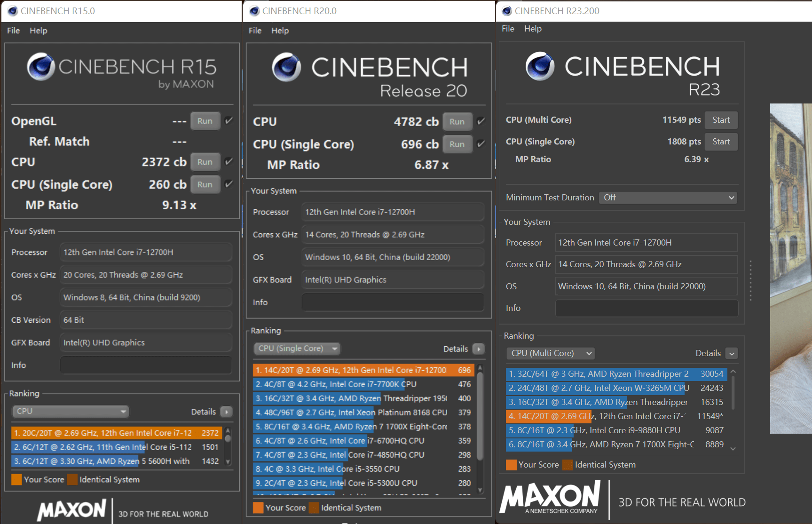The width and height of the screenshot is (812, 524).
Task: Click the orange Your Score swatch in R23
Action: click(x=511, y=465)
